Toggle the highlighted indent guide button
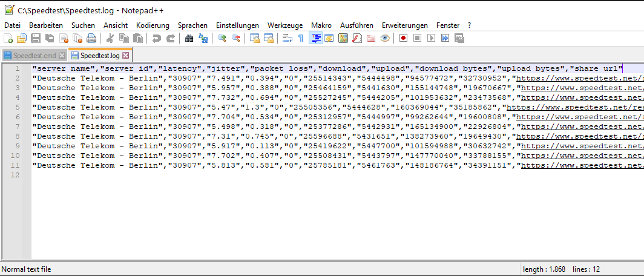This screenshot has height=276, width=644. (315, 39)
